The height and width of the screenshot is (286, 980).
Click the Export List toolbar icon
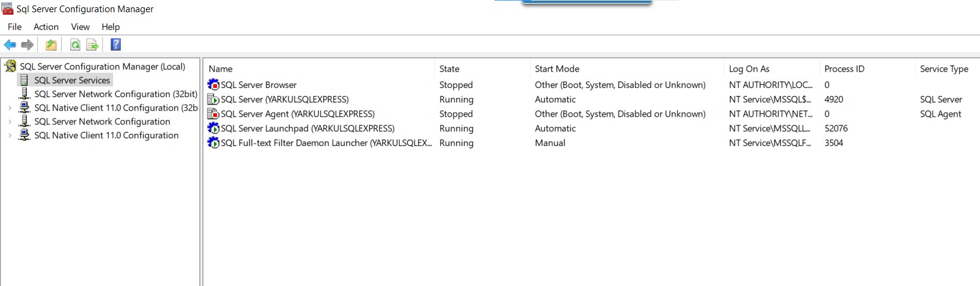92,45
